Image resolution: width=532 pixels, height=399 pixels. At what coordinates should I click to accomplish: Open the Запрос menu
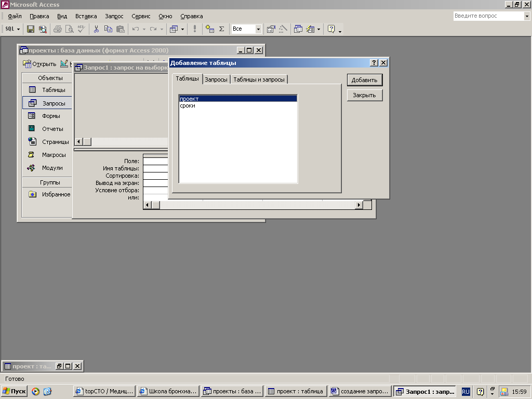[114, 16]
